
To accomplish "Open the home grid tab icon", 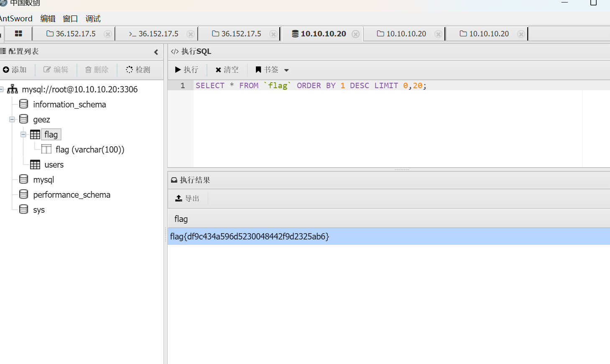I will point(18,34).
